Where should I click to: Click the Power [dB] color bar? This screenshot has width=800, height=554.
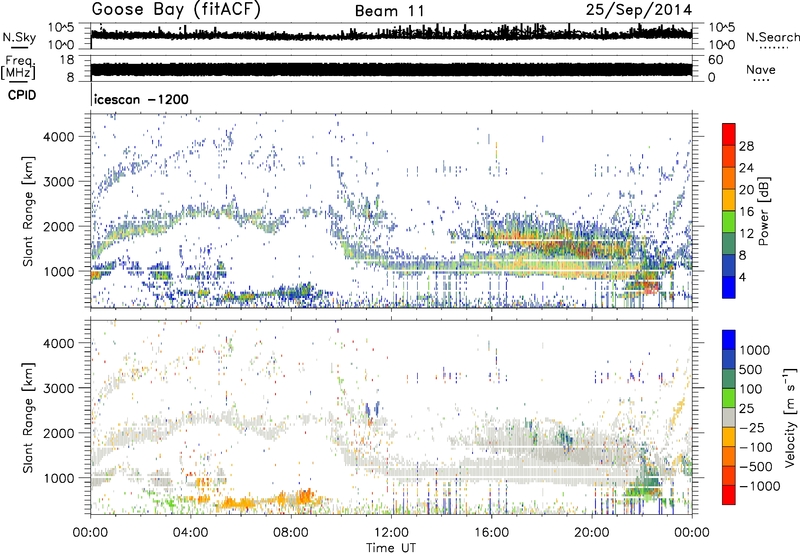pyautogui.click(x=729, y=210)
